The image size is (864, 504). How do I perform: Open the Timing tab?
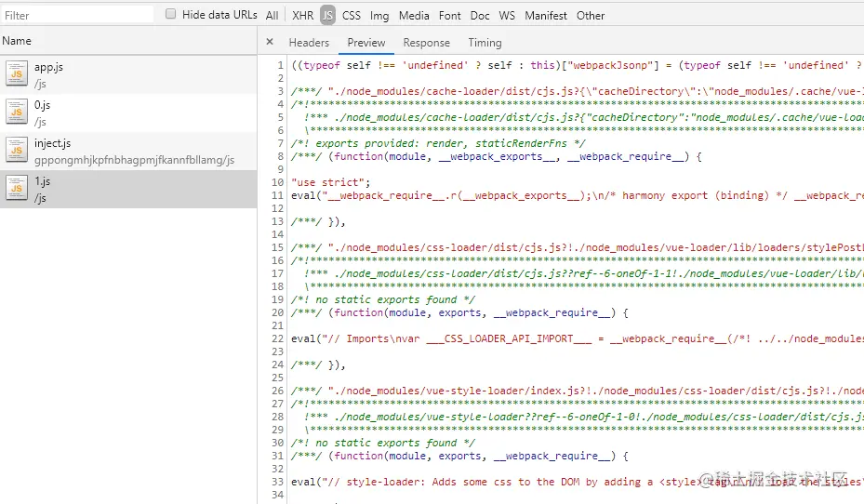[x=485, y=43]
